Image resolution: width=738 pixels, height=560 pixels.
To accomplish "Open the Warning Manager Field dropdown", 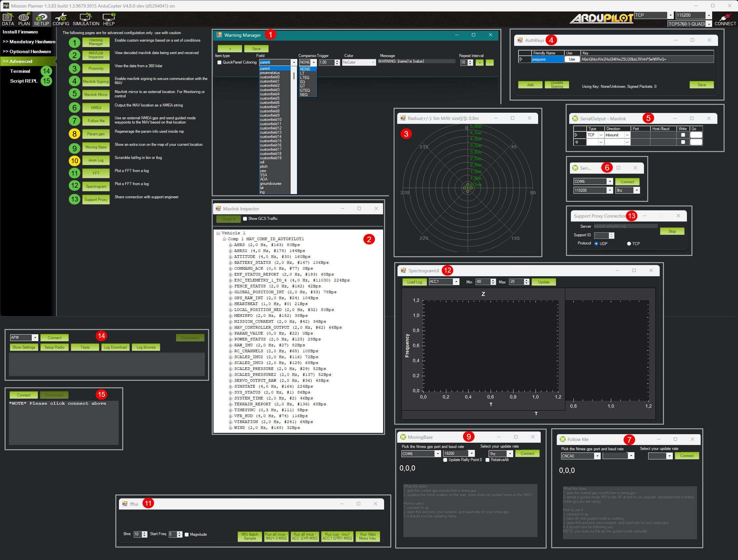I will (x=294, y=62).
